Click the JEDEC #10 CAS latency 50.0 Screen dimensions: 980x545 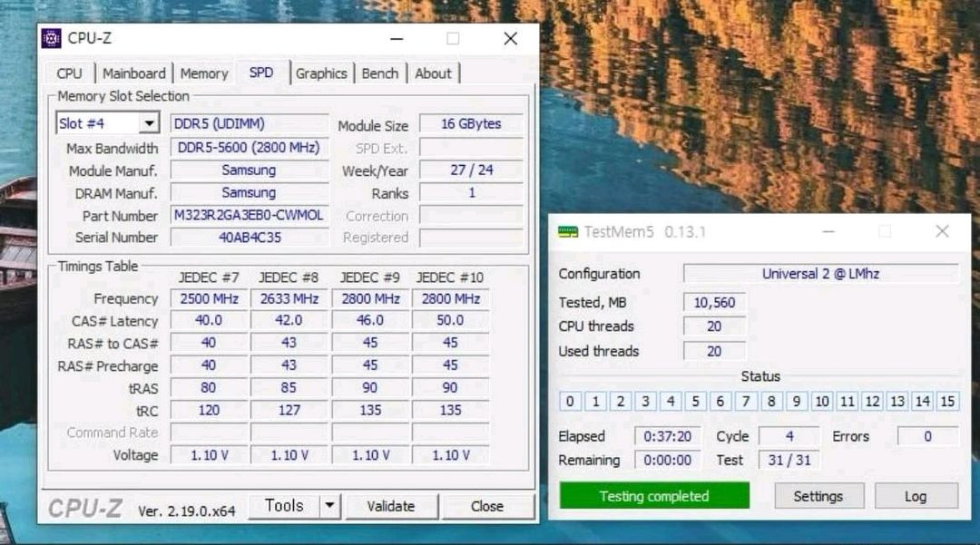450,320
